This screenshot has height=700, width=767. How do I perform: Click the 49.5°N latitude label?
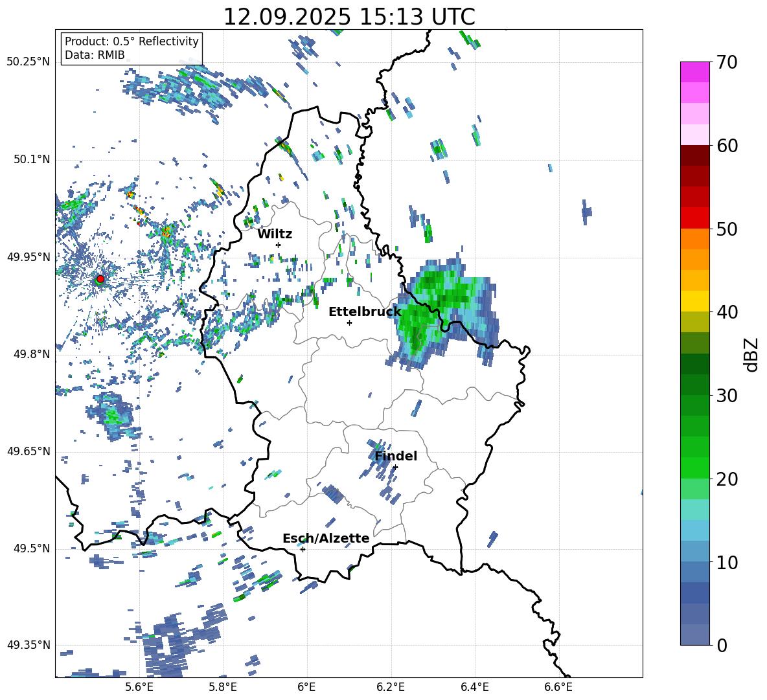click(x=31, y=548)
